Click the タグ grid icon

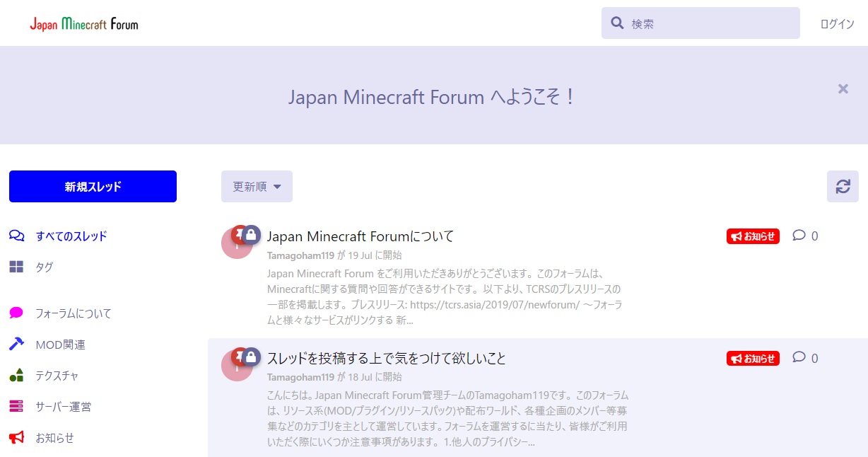[x=16, y=267]
